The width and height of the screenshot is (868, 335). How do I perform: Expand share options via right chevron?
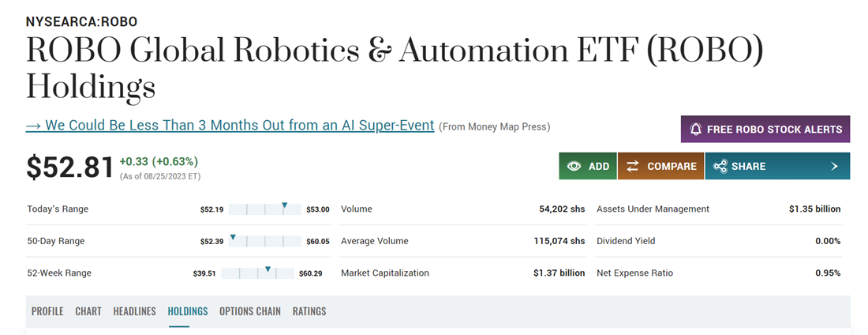(835, 166)
